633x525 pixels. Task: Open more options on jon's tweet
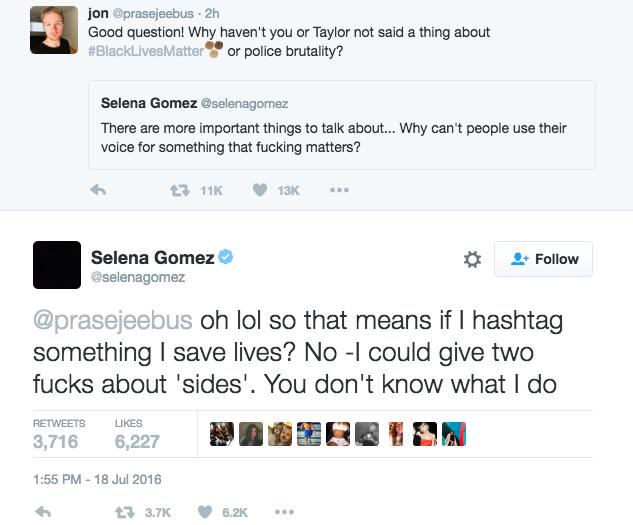coord(339,189)
